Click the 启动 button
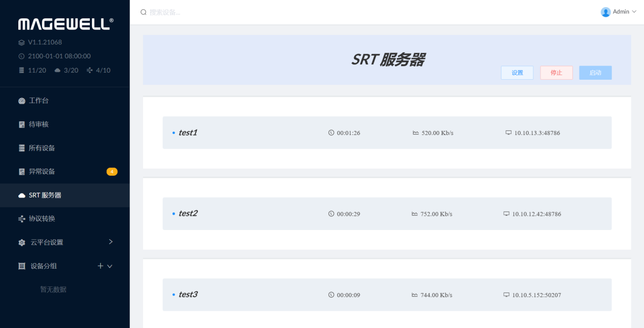The image size is (644, 328). tap(595, 73)
